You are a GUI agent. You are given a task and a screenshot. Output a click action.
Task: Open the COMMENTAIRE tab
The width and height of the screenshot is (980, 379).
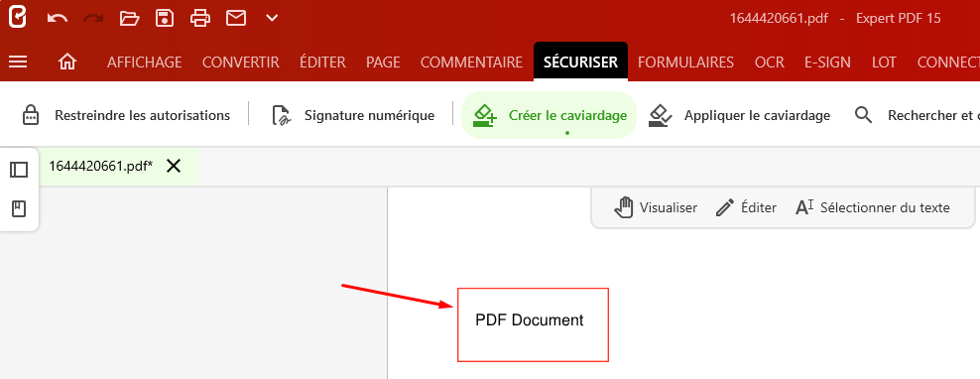[x=471, y=62]
